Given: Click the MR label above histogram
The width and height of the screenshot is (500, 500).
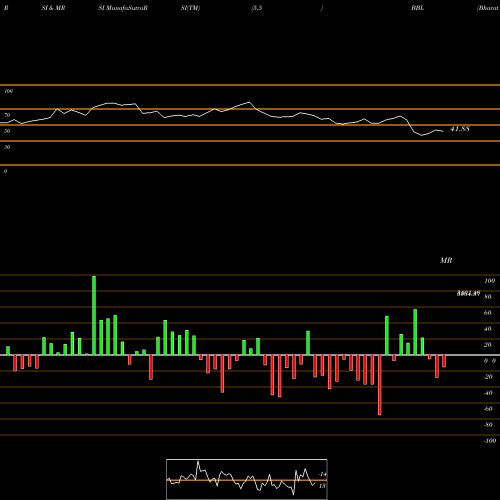Looking at the screenshot, I should 446,260.
